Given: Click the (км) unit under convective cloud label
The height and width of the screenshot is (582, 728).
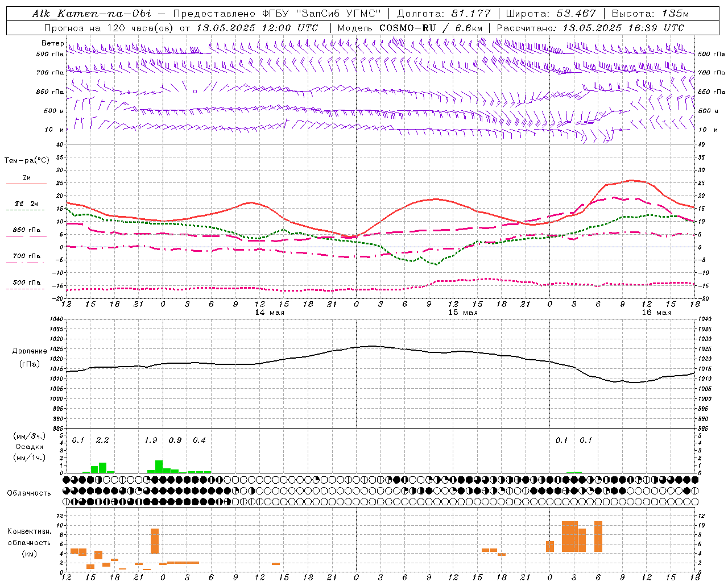Looking at the screenshot, I should tap(30, 554).
